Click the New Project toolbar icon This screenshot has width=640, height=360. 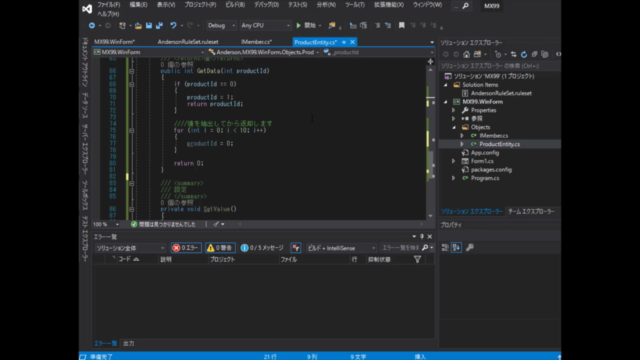click(122, 25)
